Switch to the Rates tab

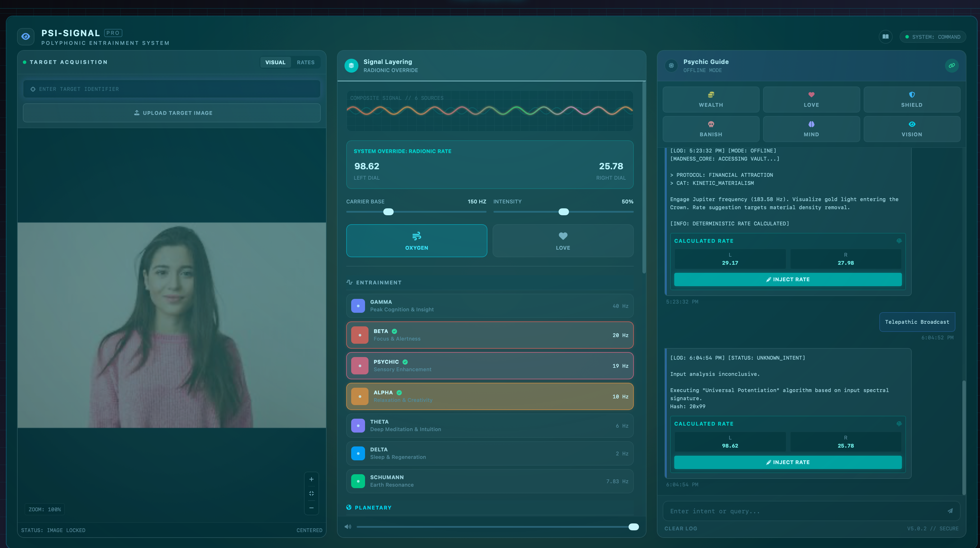tap(305, 62)
